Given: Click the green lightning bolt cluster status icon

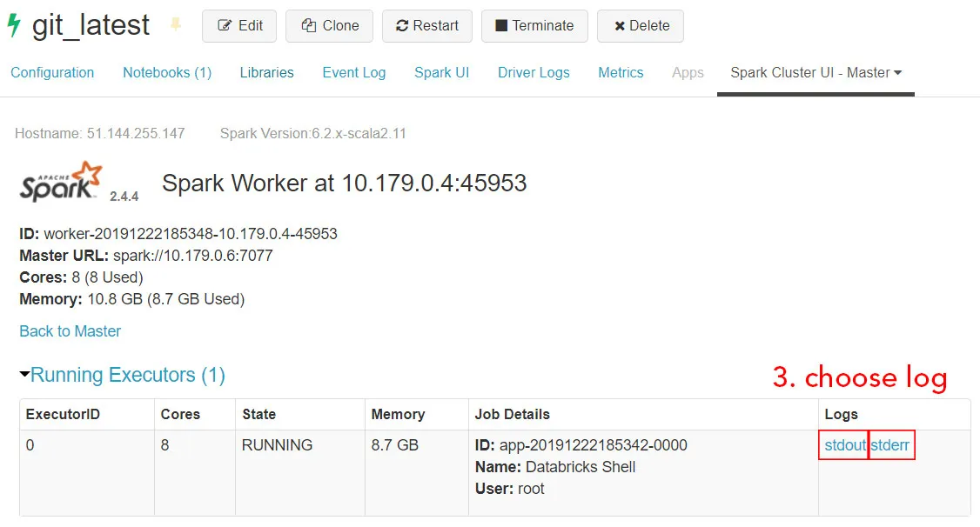Looking at the screenshot, I should pos(12,25).
